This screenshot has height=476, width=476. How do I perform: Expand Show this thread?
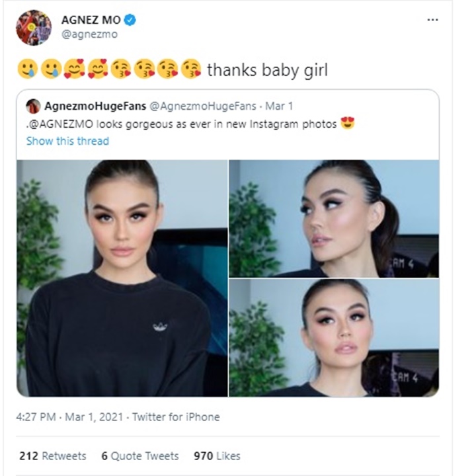click(x=67, y=141)
